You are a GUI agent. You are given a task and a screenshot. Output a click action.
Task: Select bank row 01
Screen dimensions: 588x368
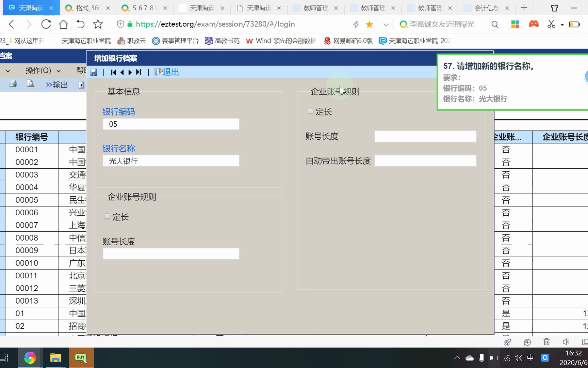click(20, 313)
